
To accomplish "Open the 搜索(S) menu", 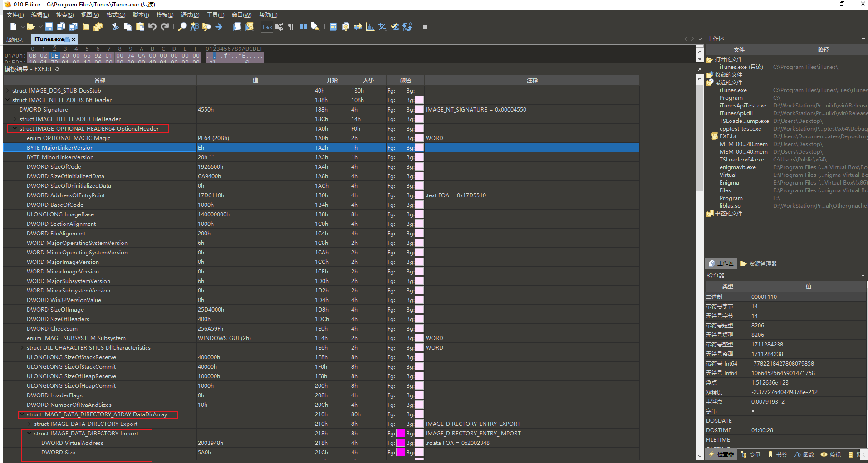I will 65,15.
